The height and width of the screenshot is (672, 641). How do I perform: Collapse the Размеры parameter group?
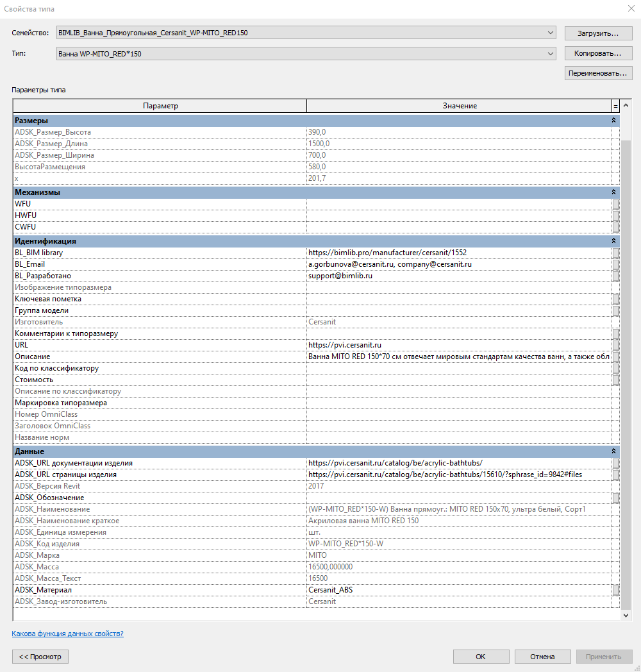point(613,121)
